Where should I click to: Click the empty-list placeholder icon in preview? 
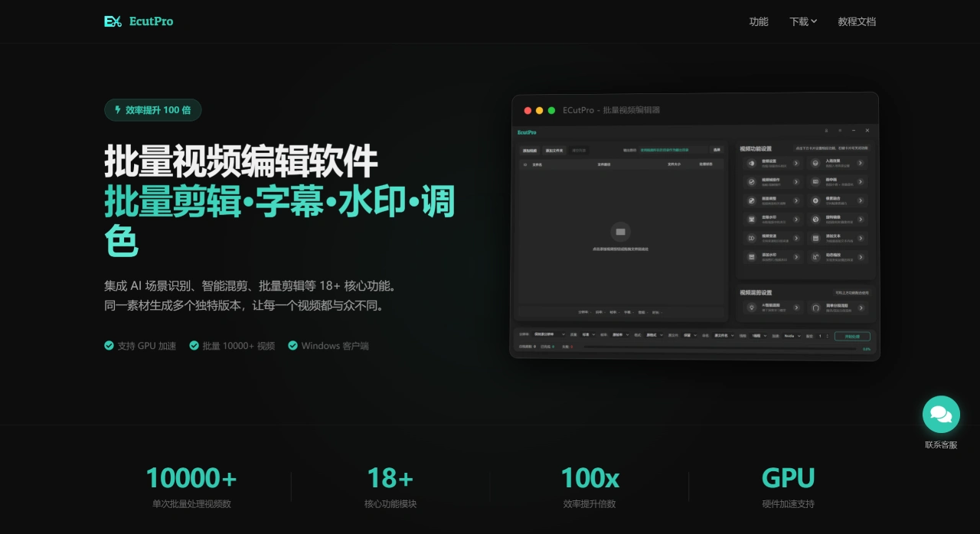click(621, 232)
